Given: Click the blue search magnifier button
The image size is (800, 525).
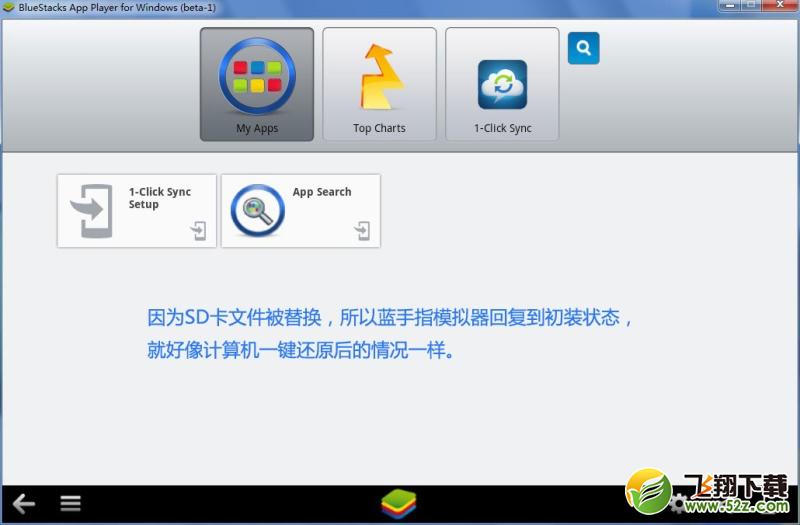Looking at the screenshot, I should [584, 48].
